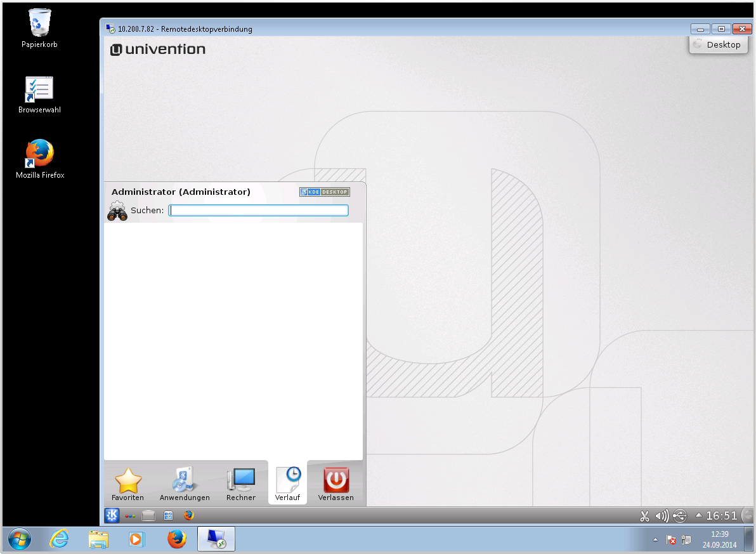
Task: Open the Anwendungen tab
Action: [x=185, y=485]
